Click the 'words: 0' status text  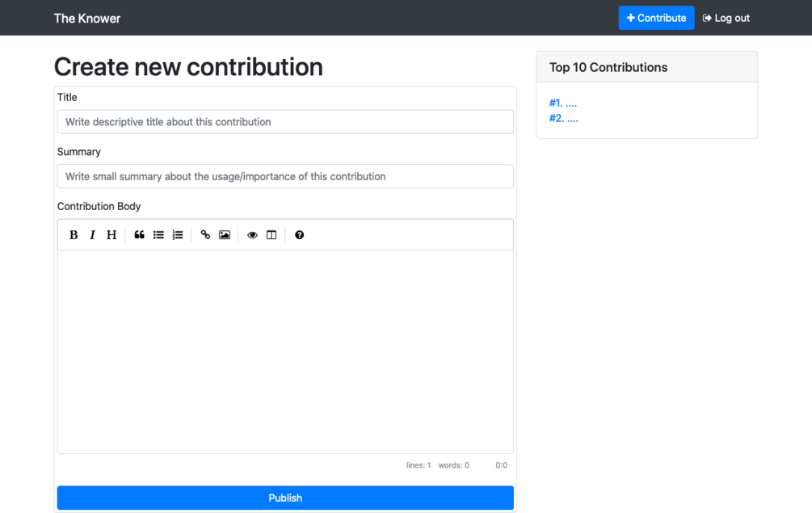(453, 465)
